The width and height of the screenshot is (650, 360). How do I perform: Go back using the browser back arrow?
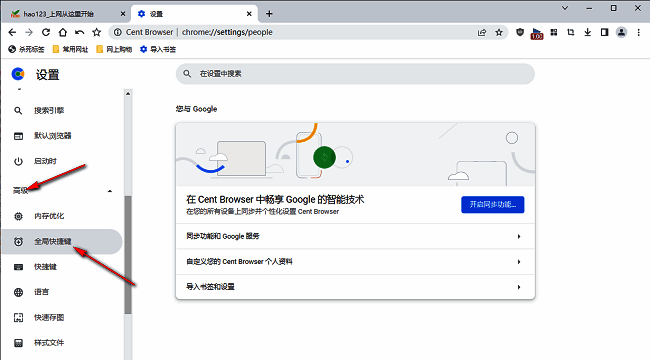(x=12, y=32)
